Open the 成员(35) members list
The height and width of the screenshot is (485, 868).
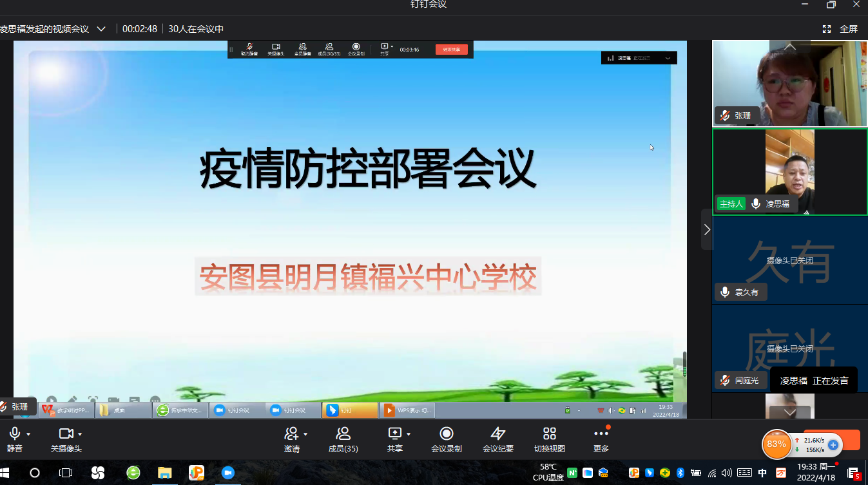tap(343, 433)
